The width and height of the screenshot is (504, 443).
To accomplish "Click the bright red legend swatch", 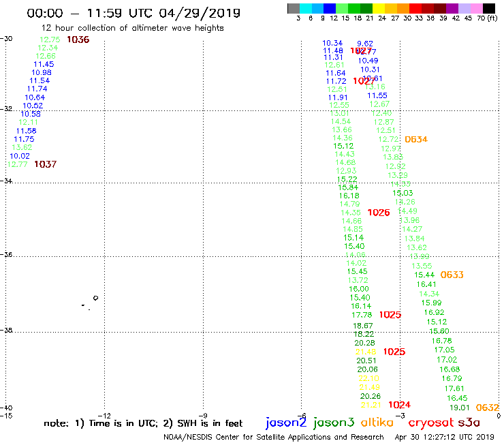I will (x=415, y=8).
